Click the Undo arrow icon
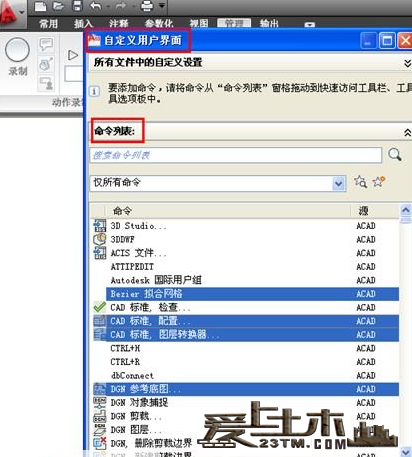Viewport: 412px width, 457px height. 95,6
